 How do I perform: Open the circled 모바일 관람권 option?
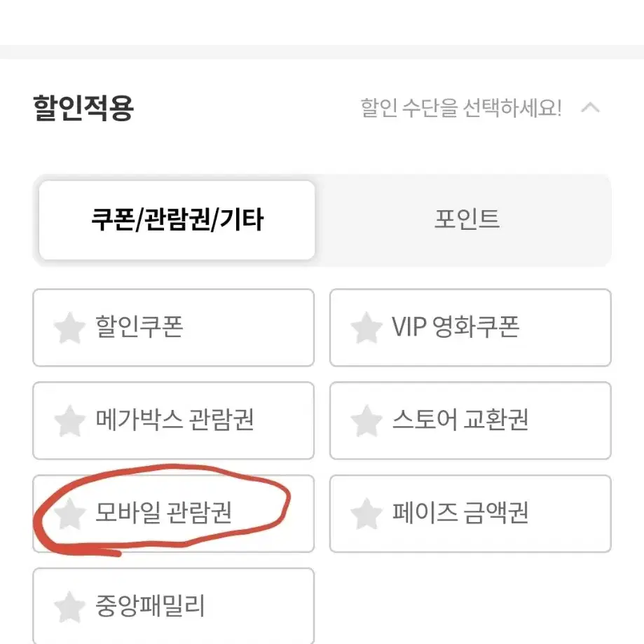pyautogui.click(x=173, y=514)
